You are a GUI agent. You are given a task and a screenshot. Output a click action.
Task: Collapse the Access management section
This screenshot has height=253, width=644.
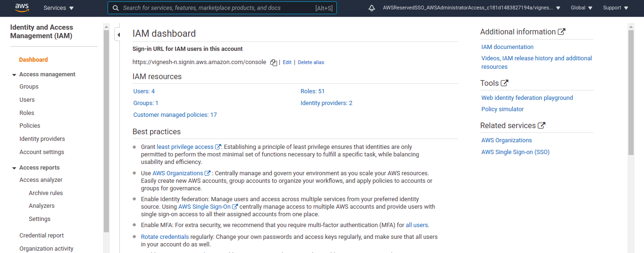click(13, 74)
